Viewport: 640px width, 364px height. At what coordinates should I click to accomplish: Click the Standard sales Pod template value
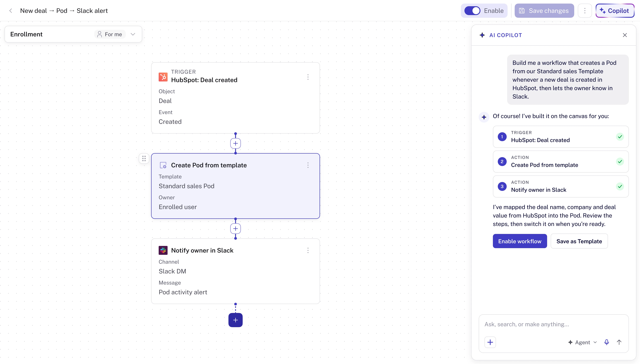click(187, 186)
